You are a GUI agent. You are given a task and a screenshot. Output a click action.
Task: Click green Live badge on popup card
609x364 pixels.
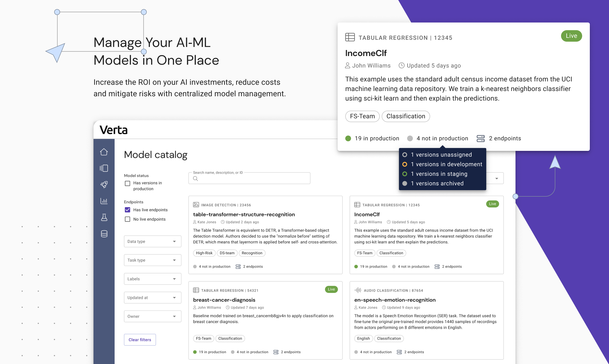point(571,36)
